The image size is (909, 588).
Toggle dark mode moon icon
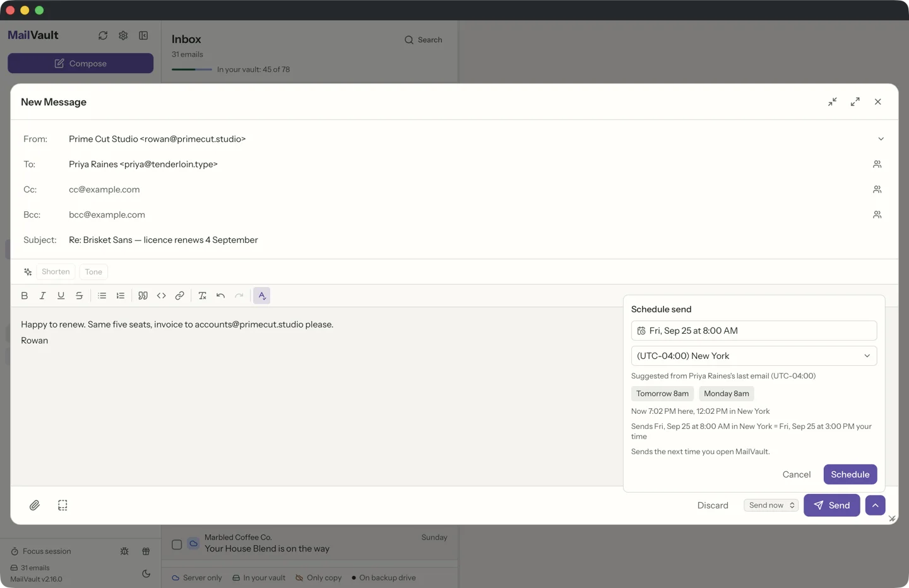tap(146, 573)
